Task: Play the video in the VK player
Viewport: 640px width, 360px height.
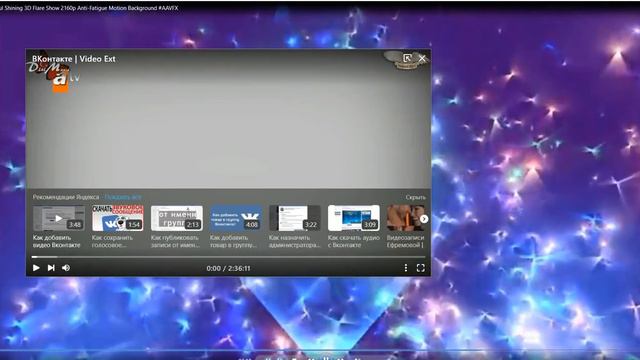Action: tap(36, 268)
